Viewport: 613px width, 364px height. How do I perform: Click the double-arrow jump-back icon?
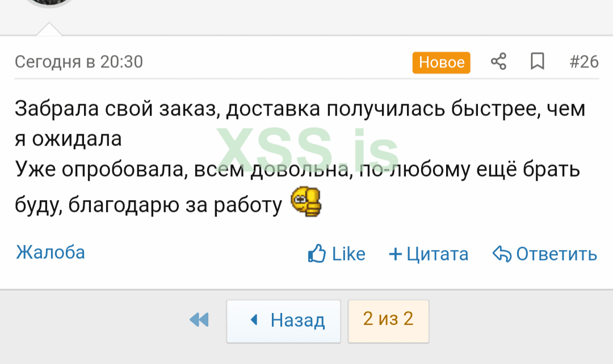[x=199, y=320]
